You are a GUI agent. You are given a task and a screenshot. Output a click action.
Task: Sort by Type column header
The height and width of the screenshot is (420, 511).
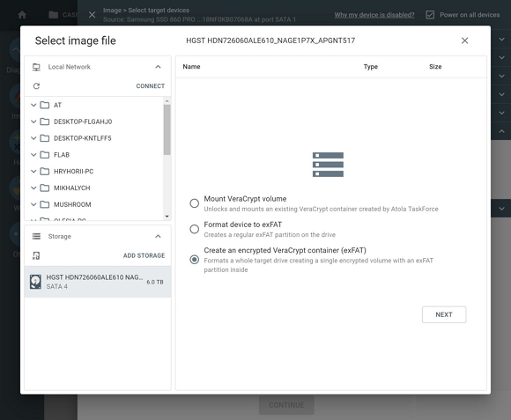point(371,67)
